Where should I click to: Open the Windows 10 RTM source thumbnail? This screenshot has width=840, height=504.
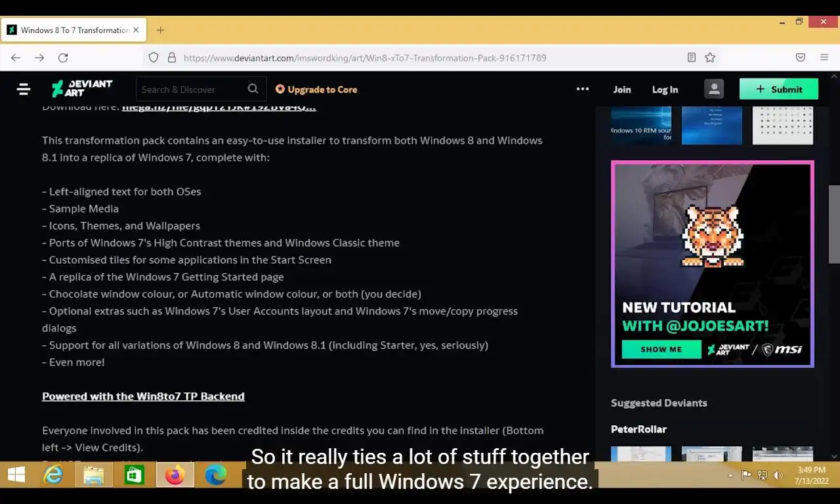click(641, 126)
